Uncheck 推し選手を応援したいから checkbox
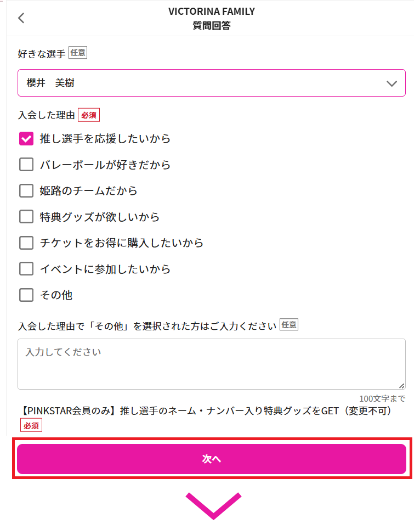Screen dimensions: 420x529 click(26, 139)
